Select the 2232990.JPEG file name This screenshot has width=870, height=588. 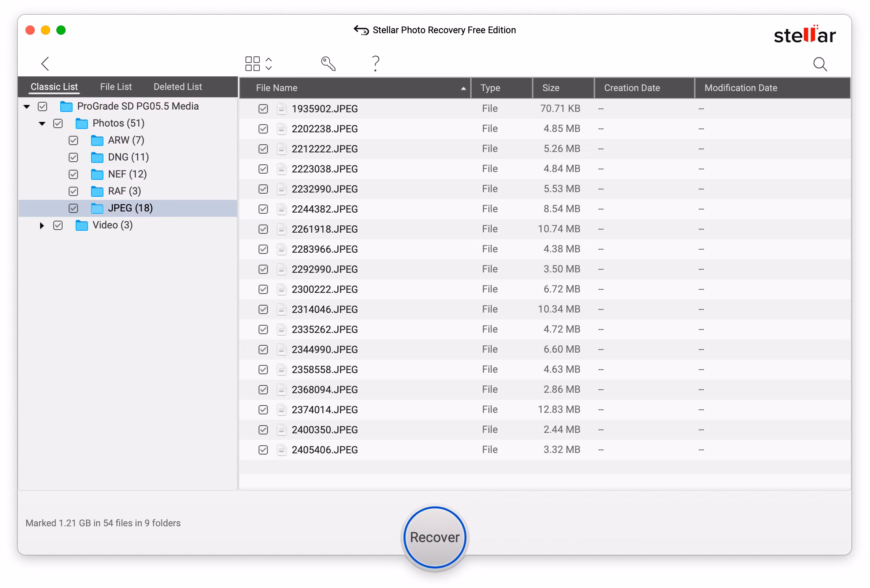(x=325, y=189)
